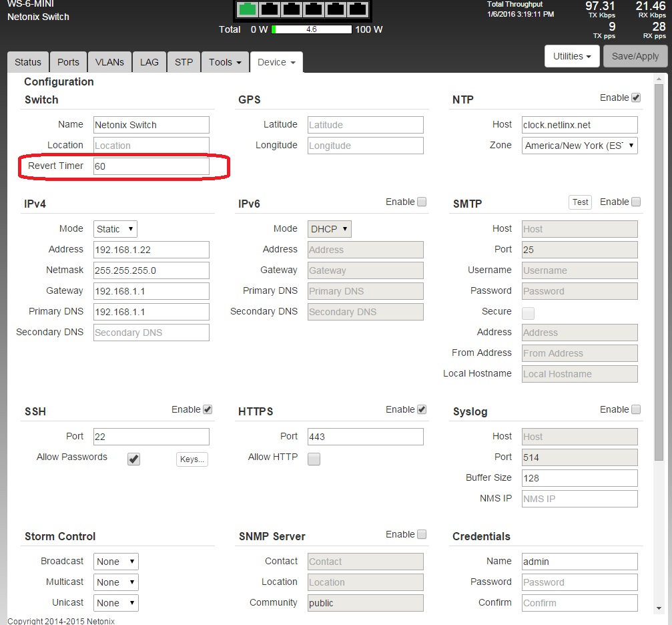
Task: Toggle the SSH Allow Passwords checkbox
Action: pos(134,459)
